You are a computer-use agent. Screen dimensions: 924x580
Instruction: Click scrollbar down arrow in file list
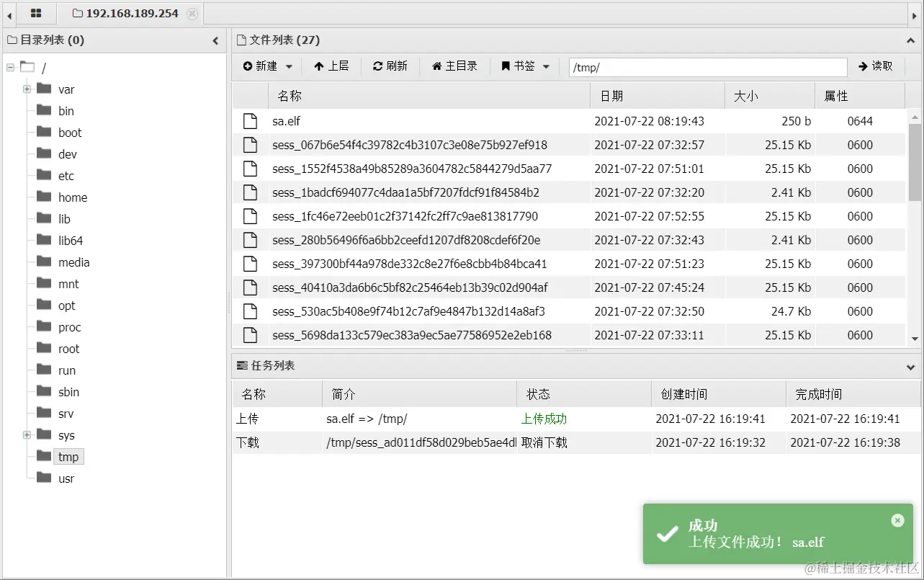(915, 339)
